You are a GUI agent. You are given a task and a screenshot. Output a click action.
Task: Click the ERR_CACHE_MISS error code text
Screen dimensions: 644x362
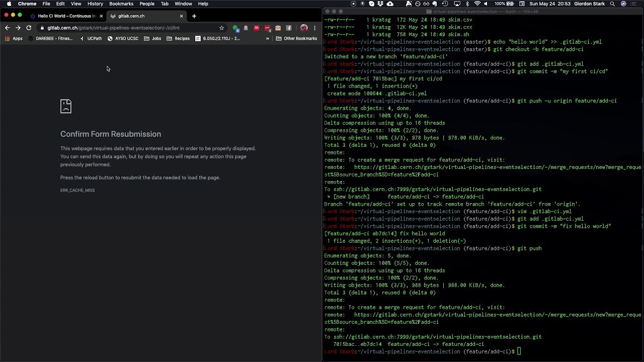tap(77, 190)
